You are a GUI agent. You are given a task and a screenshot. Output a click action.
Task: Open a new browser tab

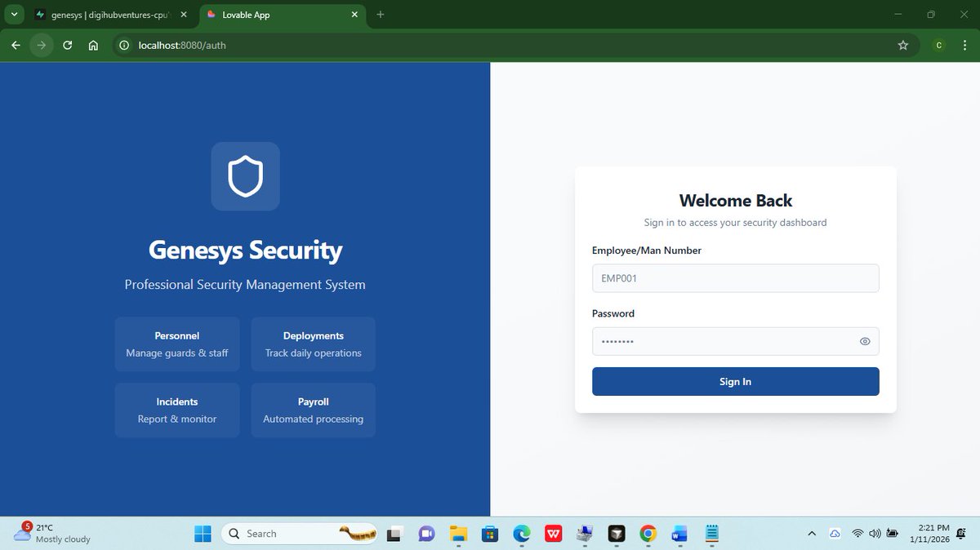click(381, 15)
